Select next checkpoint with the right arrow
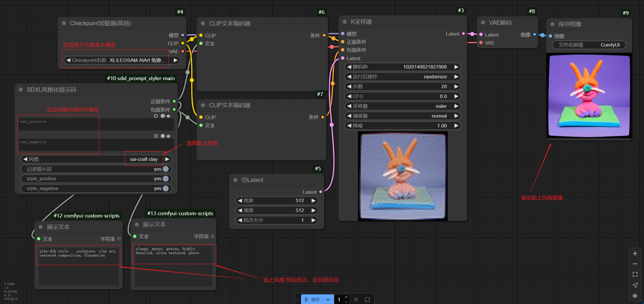 176,60
